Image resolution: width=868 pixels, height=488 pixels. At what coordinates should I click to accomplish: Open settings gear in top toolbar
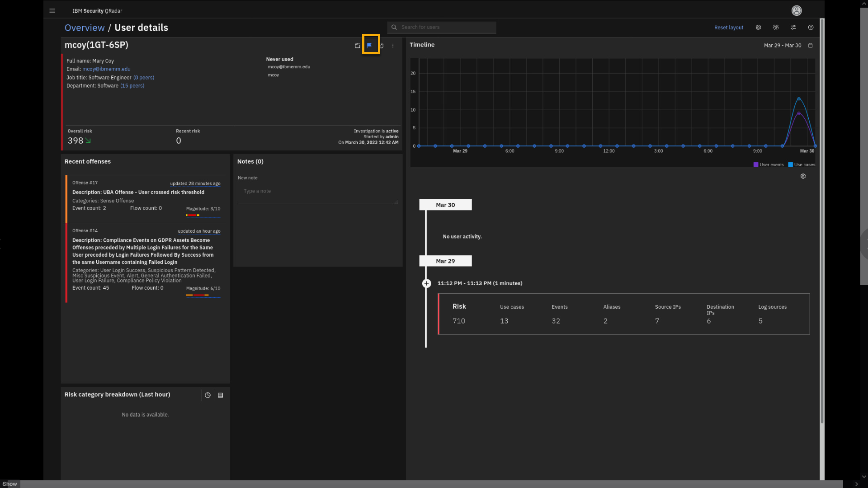[x=758, y=28]
